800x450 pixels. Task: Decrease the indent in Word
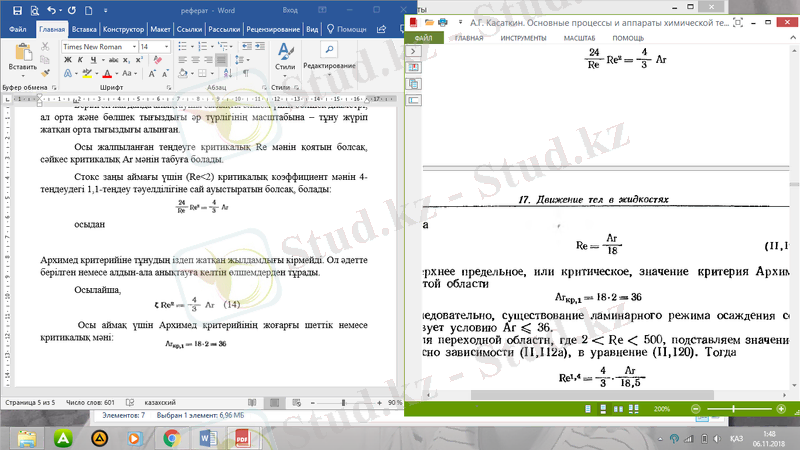tap(247, 47)
